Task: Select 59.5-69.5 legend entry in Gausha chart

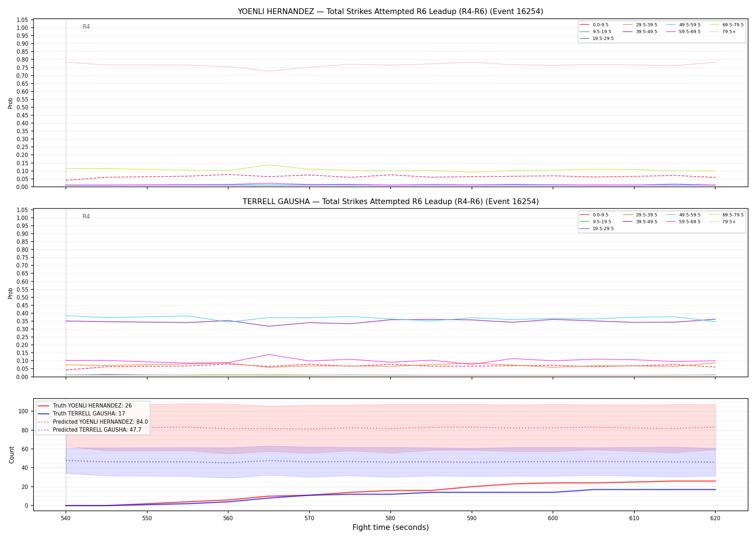Action: pos(683,222)
